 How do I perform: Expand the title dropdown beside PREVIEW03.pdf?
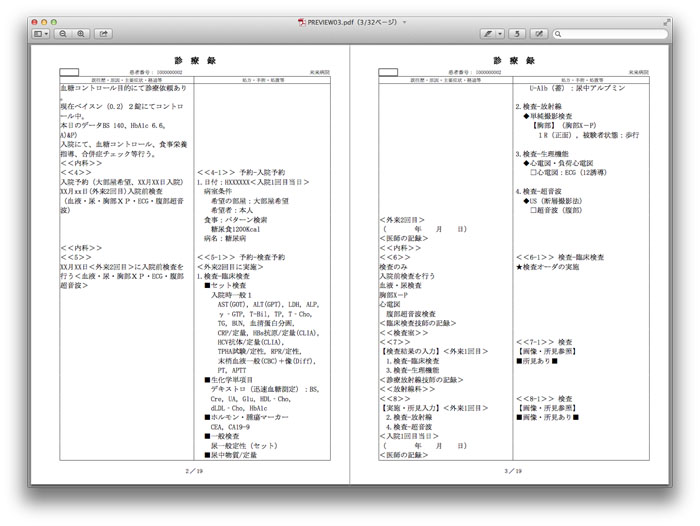click(405, 21)
